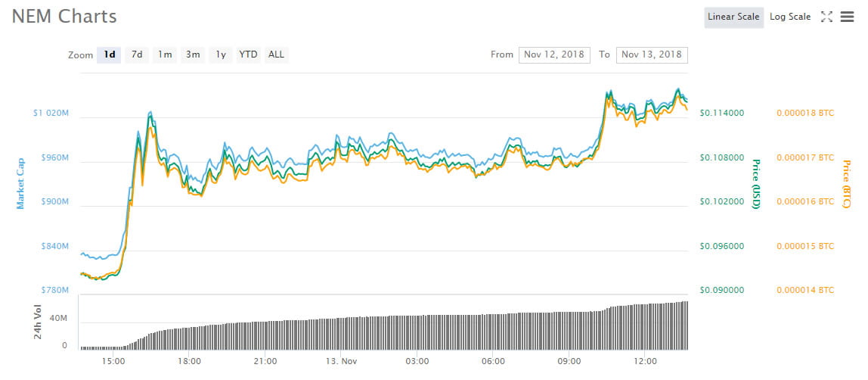Select the 1d zoom range
The height and width of the screenshot is (380, 868).
point(110,55)
